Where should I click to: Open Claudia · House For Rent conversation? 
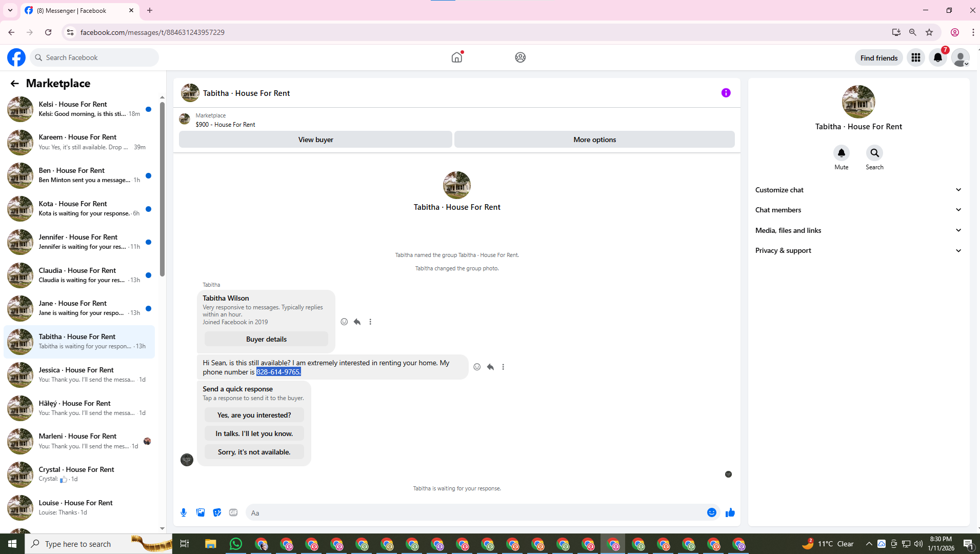pos(79,275)
